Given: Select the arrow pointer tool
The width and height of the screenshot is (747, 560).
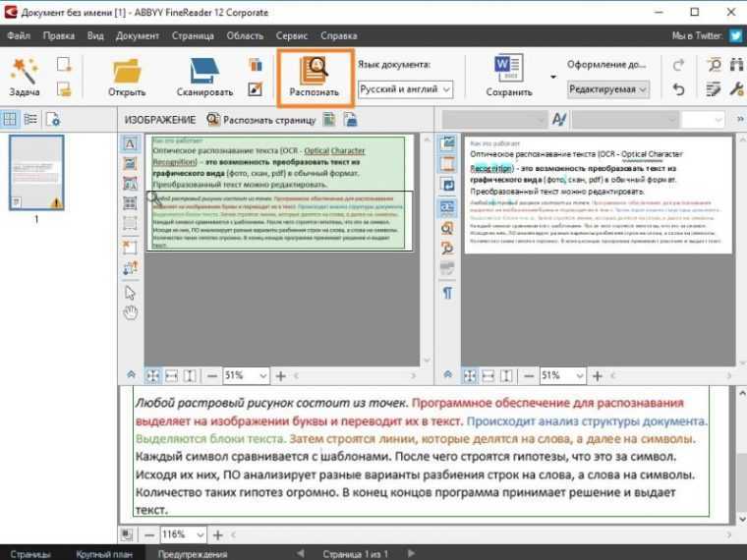Looking at the screenshot, I should point(130,293).
